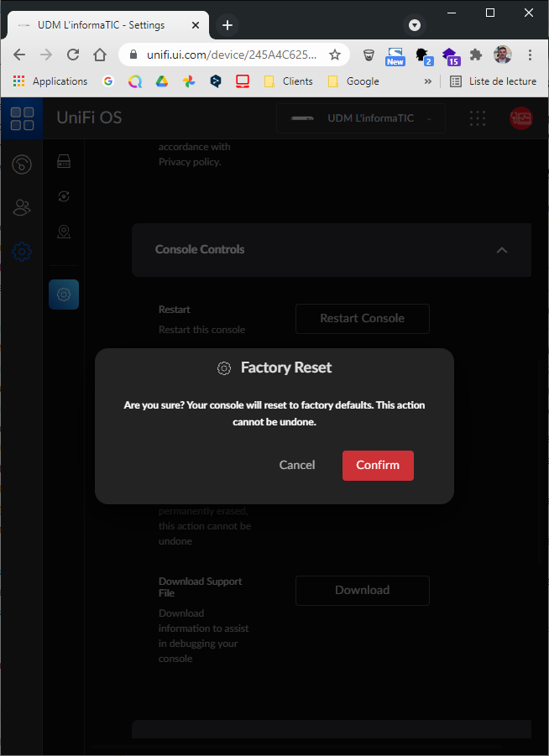This screenshot has width=549, height=756.
Task: Open the UniFi OS apps grid icon
Action: 22,118
